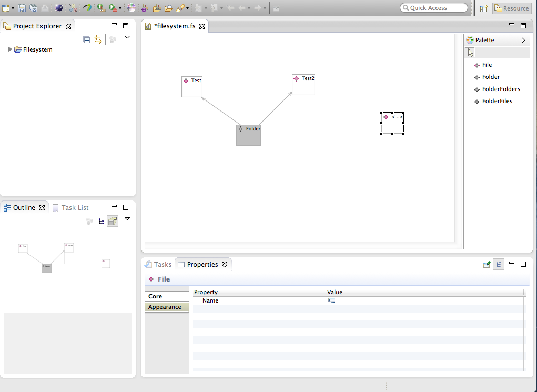Click the Save All toolbar icon
The width and height of the screenshot is (537, 392).
(x=33, y=8)
